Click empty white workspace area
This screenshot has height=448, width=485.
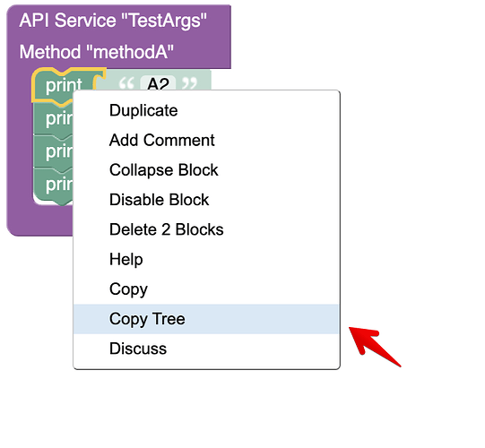tap(403, 155)
